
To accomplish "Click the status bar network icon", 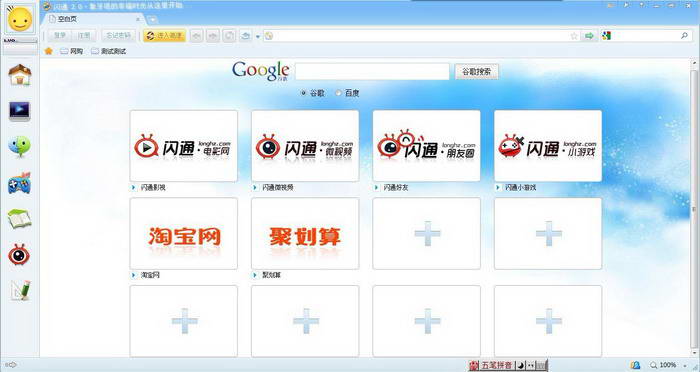I will coord(635,365).
